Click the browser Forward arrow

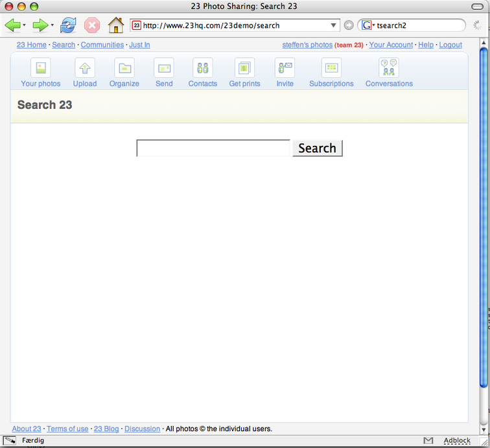point(40,25)
